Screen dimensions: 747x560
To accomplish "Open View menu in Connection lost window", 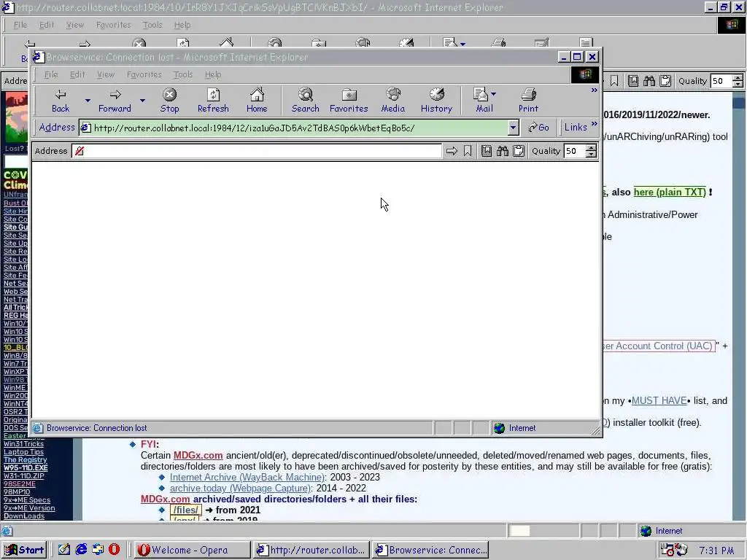I will click(x=106, y=74).
